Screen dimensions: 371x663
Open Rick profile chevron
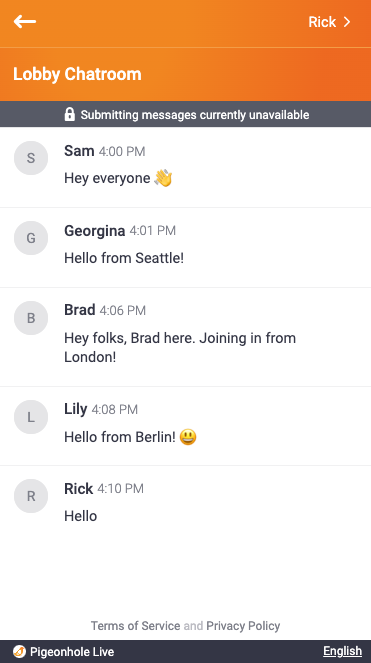(x=347, y=22)
